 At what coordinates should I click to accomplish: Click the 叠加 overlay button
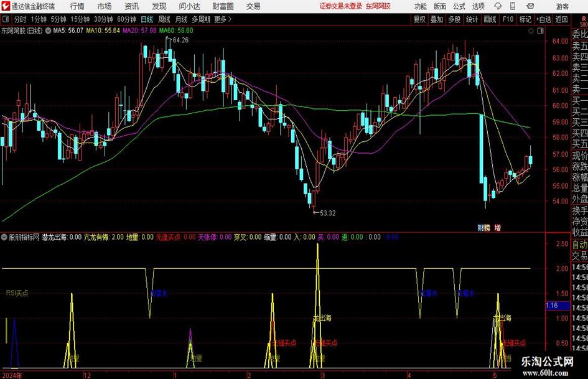click(x=437, y=19)
